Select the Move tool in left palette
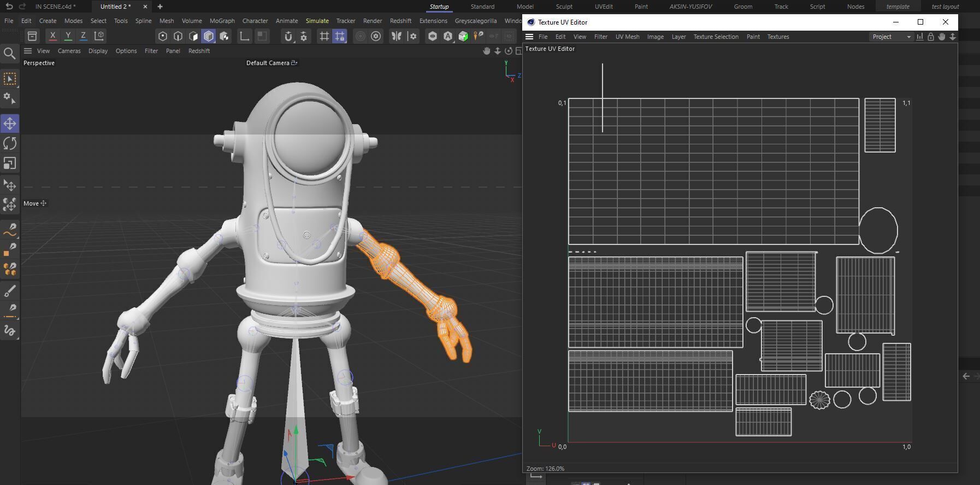 pyautogui.click(x=10, y=124)
